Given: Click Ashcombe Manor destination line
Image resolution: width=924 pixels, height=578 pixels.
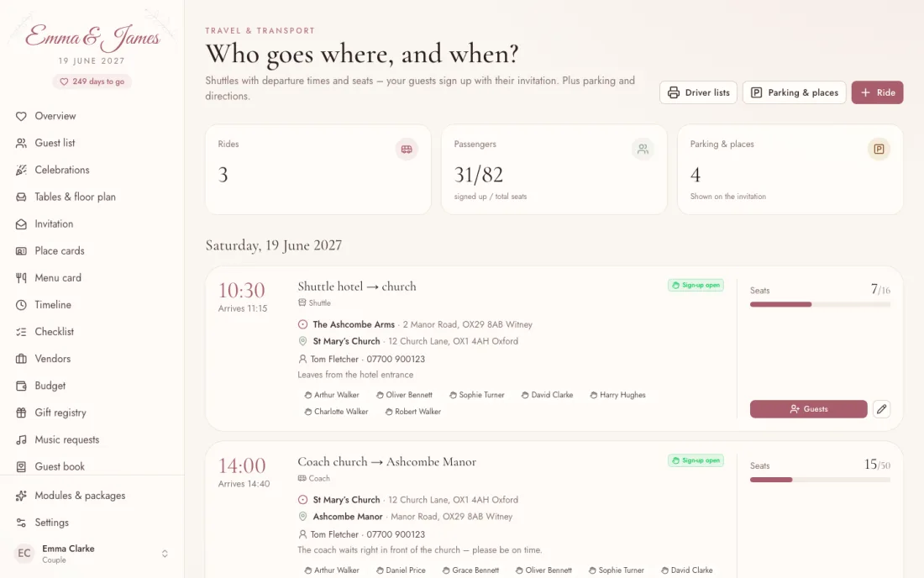Looking at the screenshot, I should click(407, 517).
